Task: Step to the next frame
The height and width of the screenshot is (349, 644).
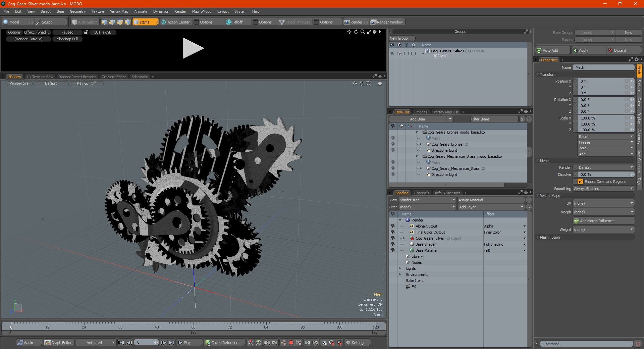Action: tap(163, 343)
